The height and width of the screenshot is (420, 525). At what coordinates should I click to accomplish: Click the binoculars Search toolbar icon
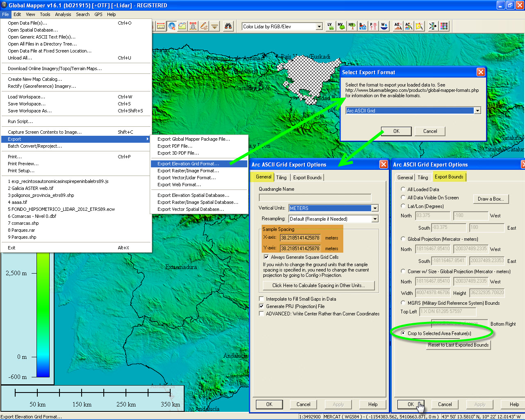click(228, 26)
